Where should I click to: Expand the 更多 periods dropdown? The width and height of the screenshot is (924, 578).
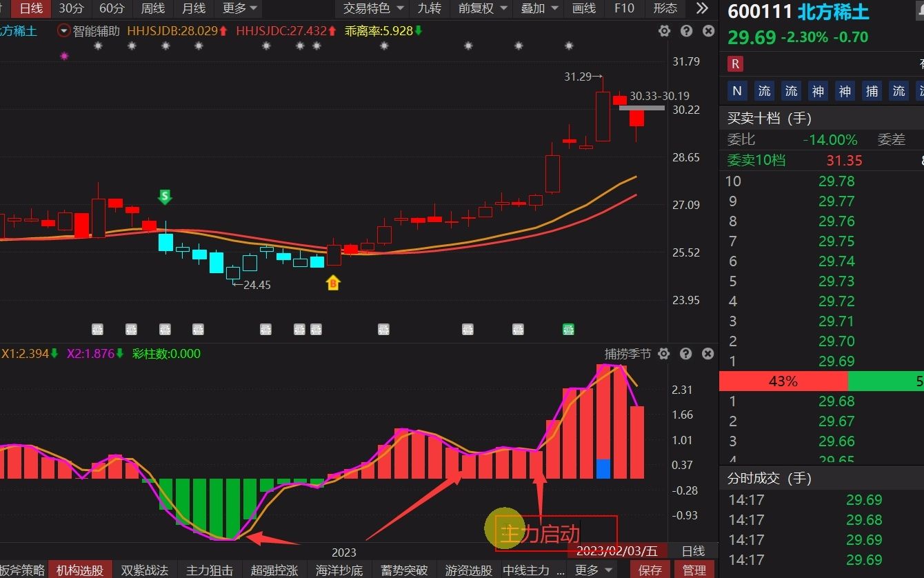pos(240,8)
